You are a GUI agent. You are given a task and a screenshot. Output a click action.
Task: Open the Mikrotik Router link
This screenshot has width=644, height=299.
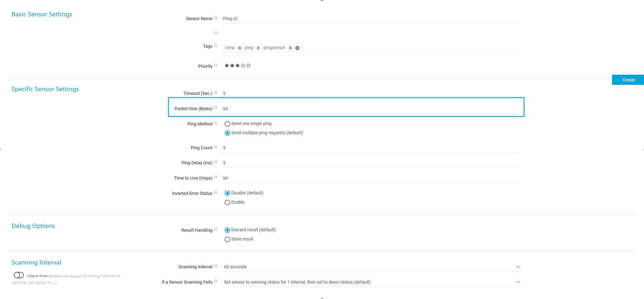(67, 276)
